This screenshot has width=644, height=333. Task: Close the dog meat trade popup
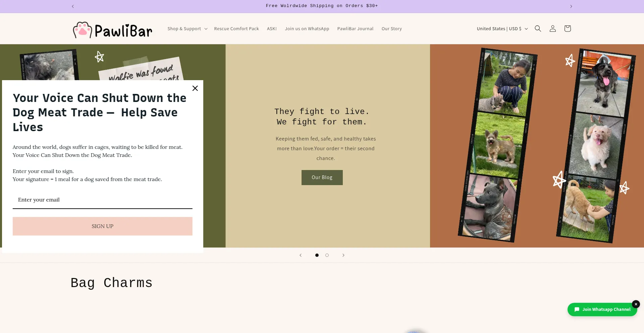pos(195,88)
